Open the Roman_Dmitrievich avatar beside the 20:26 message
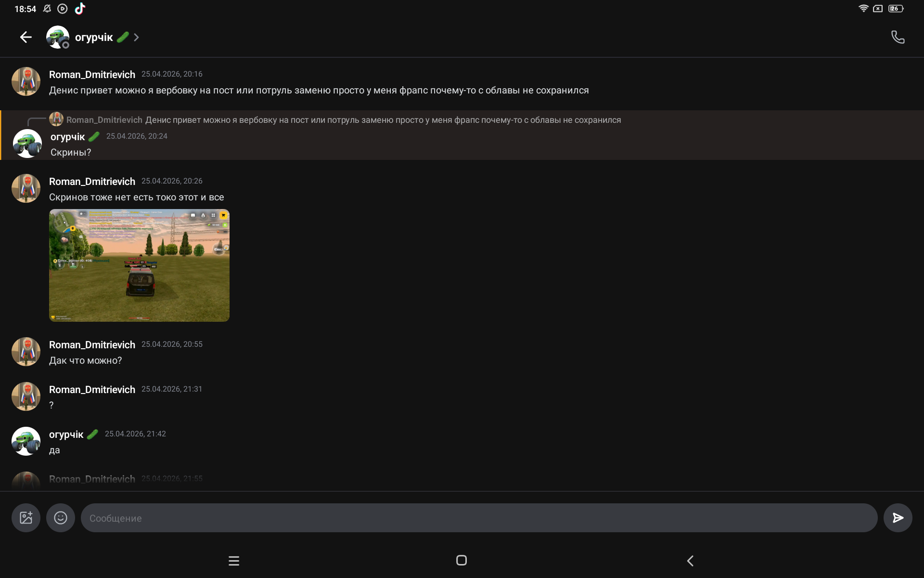 pos(26,188)
